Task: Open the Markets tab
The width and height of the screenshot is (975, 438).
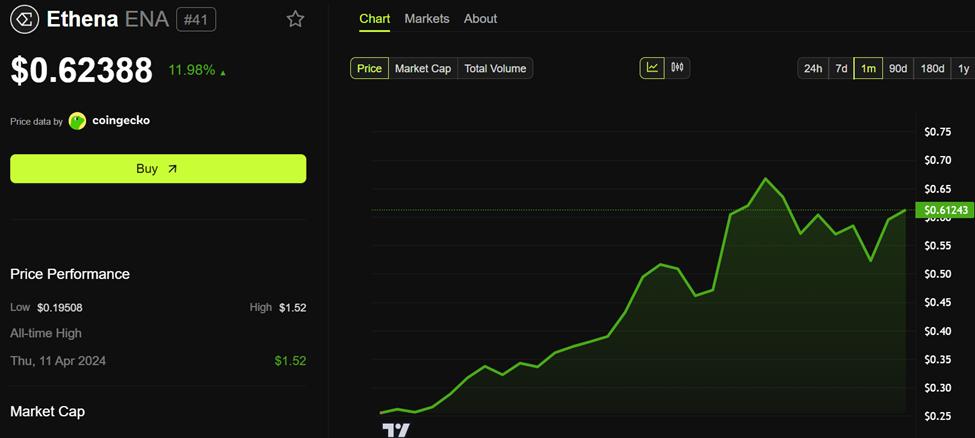Action: tap(427, 19)
